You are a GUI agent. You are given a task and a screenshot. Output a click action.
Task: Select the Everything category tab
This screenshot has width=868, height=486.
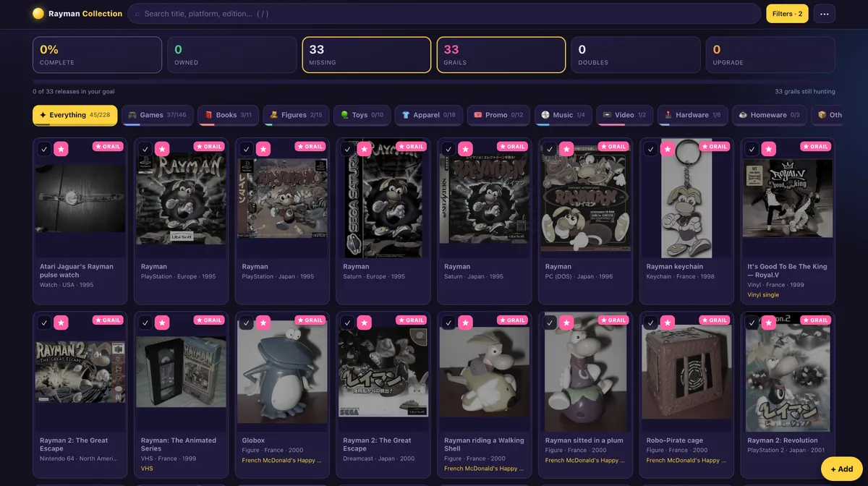(75, 115)
